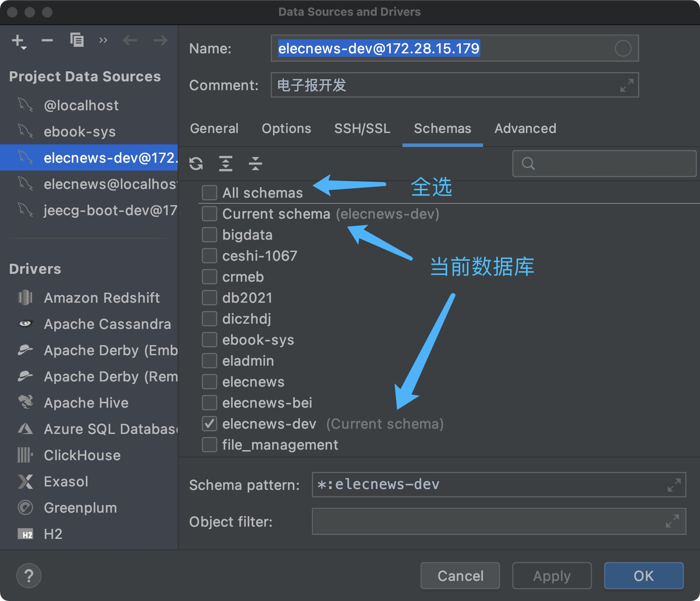
Task: Open the Advanced tab
Action: 525,129
